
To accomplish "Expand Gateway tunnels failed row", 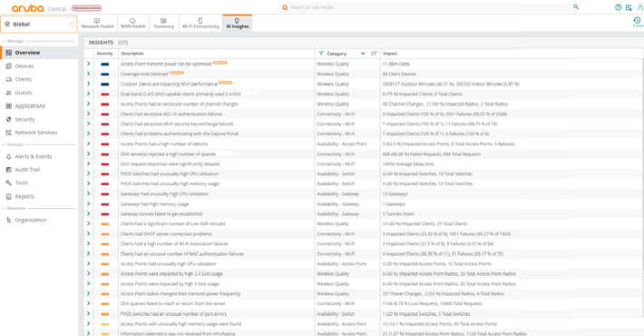I will click(x=88, y=213).
